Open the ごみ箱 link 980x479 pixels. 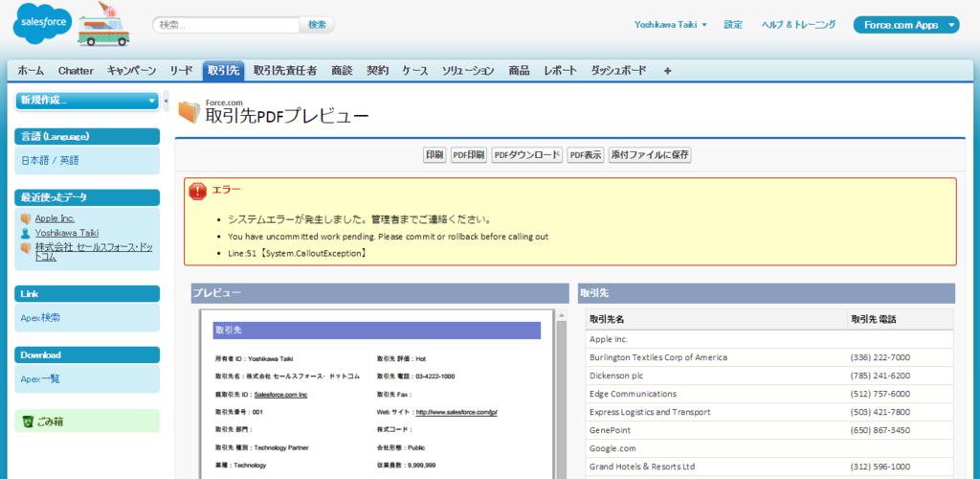click(x=50, y=422)
